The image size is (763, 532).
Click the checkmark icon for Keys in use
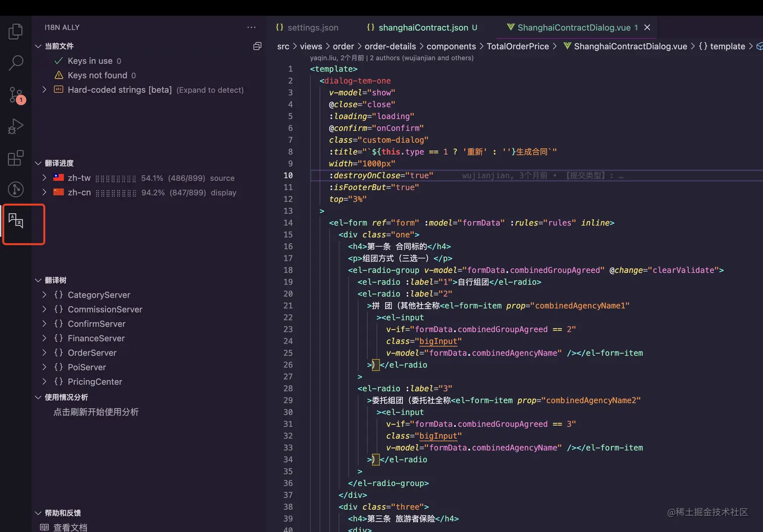point(59,61)
